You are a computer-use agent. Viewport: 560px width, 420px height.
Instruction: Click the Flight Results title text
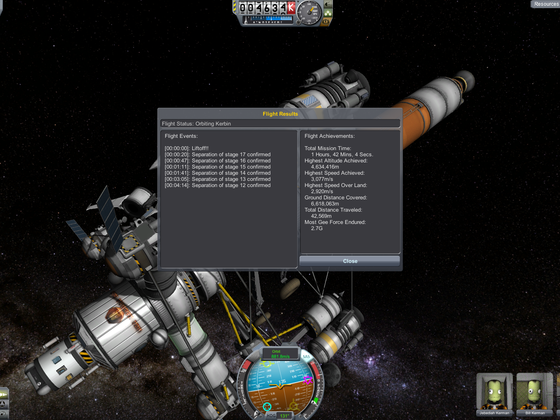point(280,114)
